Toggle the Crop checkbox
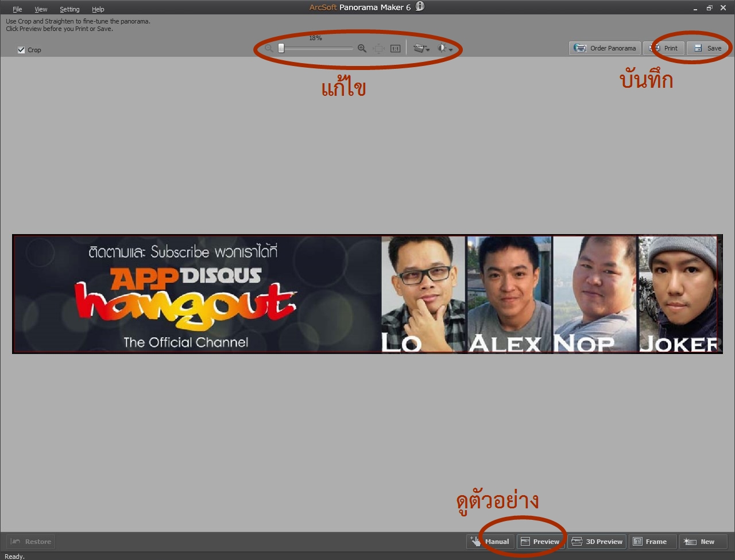The height and width of the screenshot is (560, 735). pyautogui.click(x=21, y=50)
